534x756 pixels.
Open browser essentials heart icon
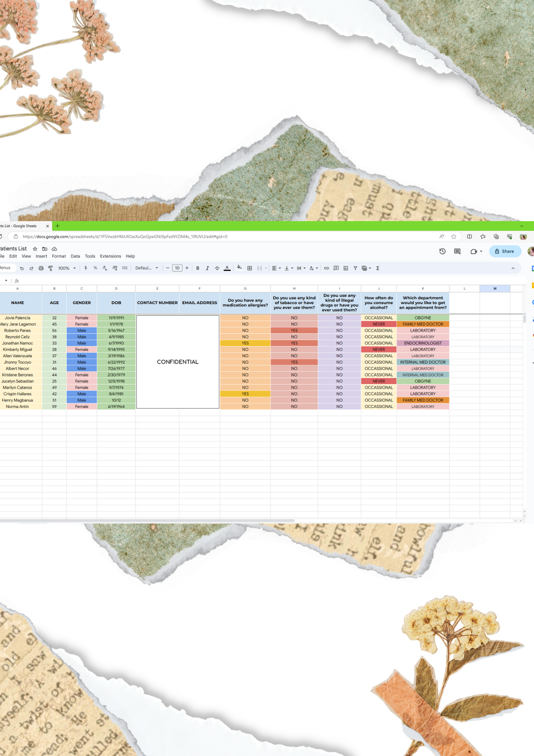(x=509, y=237)
